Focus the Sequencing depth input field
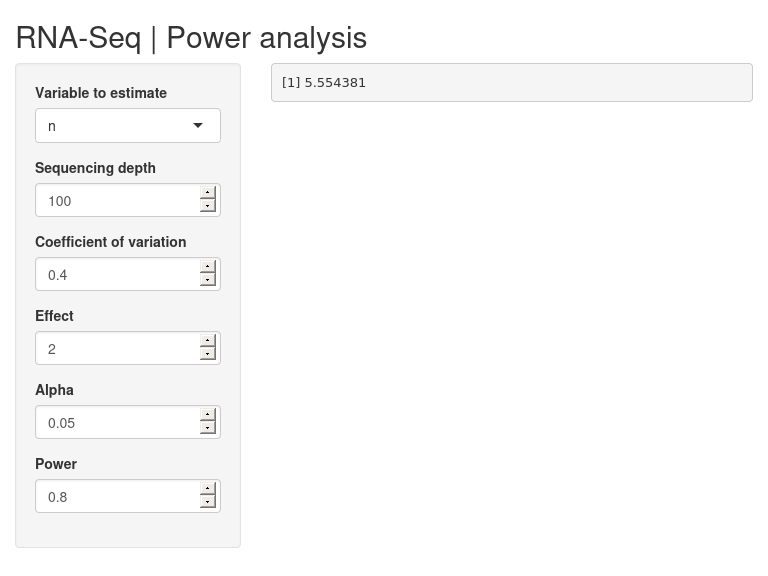The width and height of the screenshot is (768, 576). (118, 200)
